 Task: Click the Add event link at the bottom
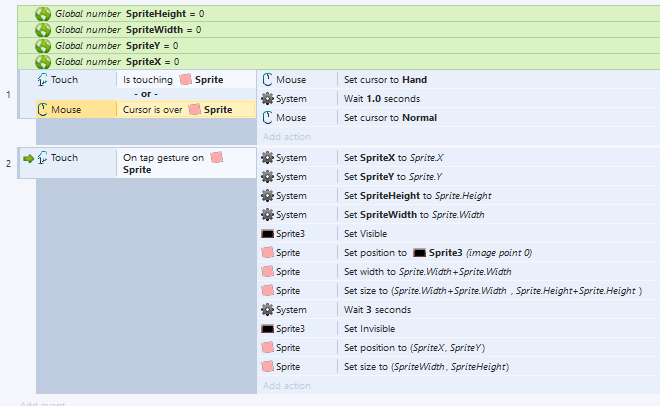(43, 403)
